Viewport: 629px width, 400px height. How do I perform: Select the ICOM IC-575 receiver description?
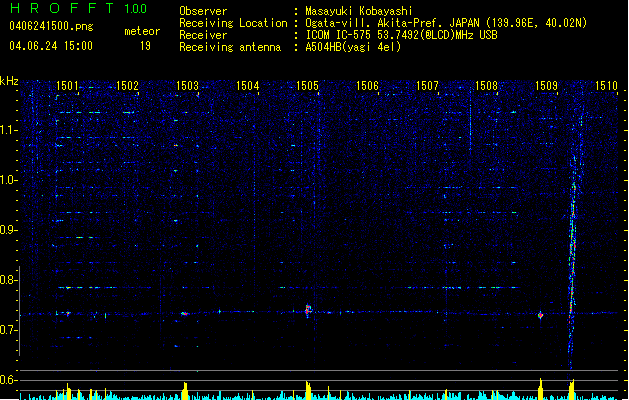click(402, 35)
